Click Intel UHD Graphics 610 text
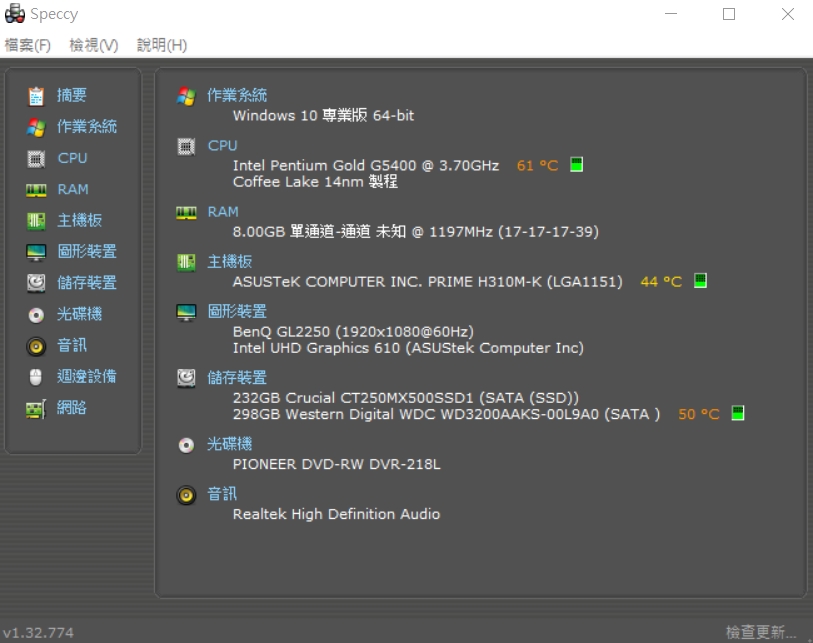 409,347
